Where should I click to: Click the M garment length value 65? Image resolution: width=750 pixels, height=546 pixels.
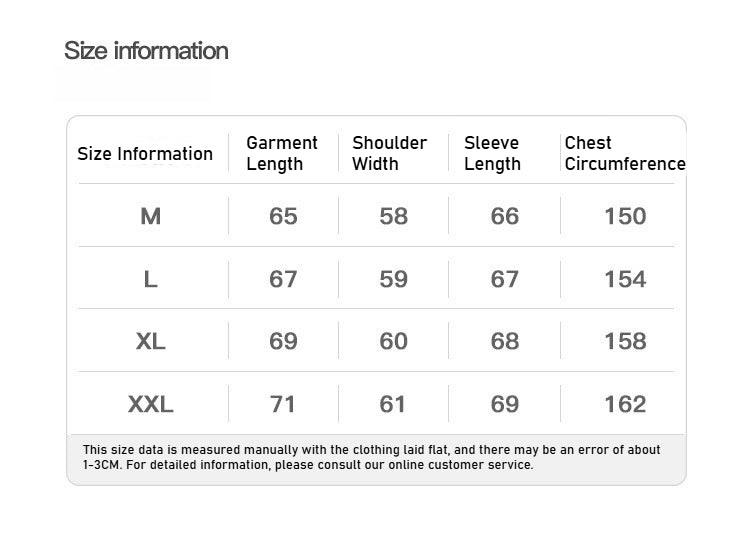pos(283,216)
